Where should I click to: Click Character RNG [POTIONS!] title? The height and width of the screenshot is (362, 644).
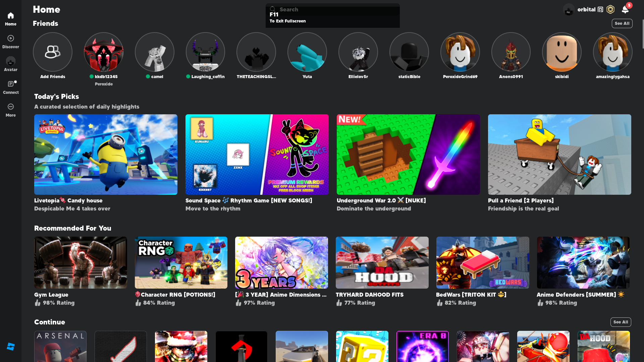click(175, 295)
